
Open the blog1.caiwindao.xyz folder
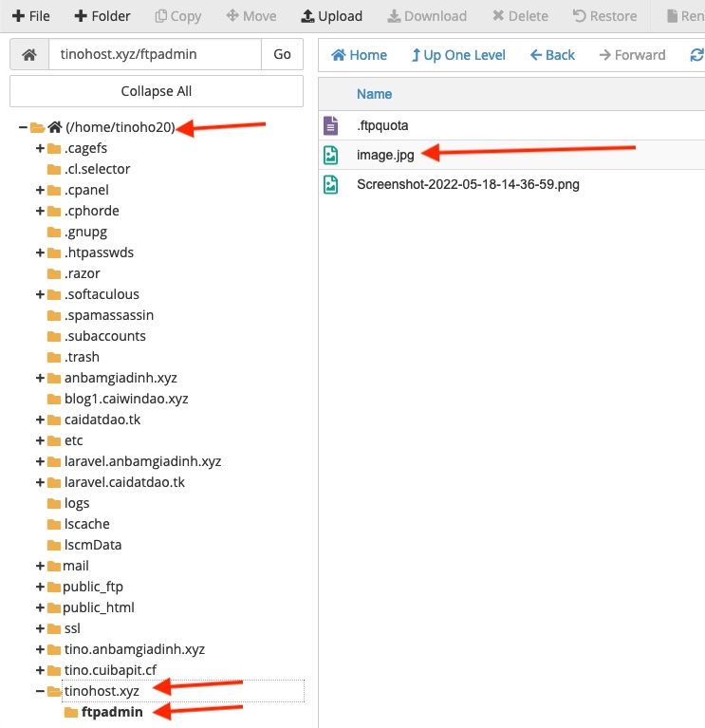[126, 399]
